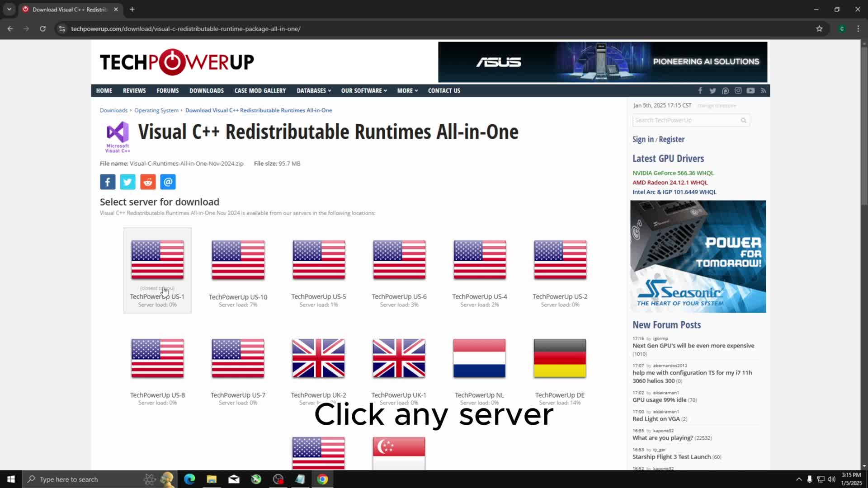The image size is (868, 488).
Task: Share the download on Reddit
Action: click(x=148, y=182)
